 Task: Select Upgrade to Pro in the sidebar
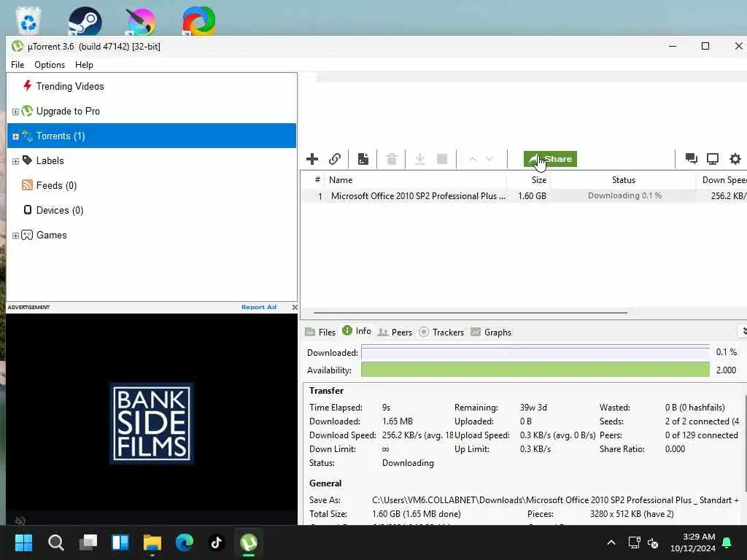tap(68, 111)
